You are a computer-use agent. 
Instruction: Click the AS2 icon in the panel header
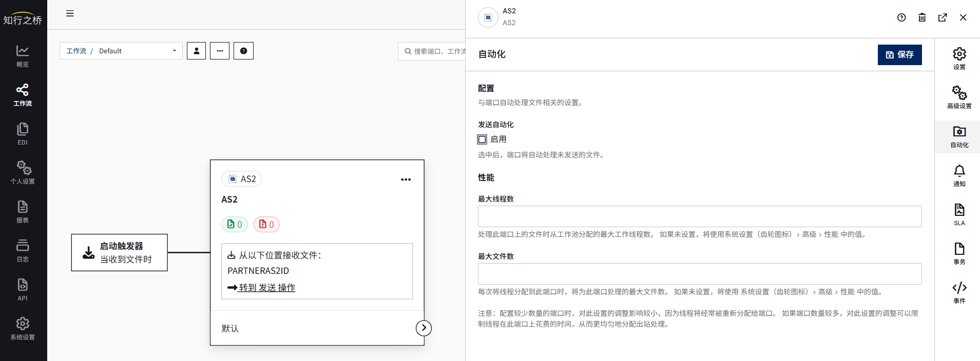click(x=488, y=17)
